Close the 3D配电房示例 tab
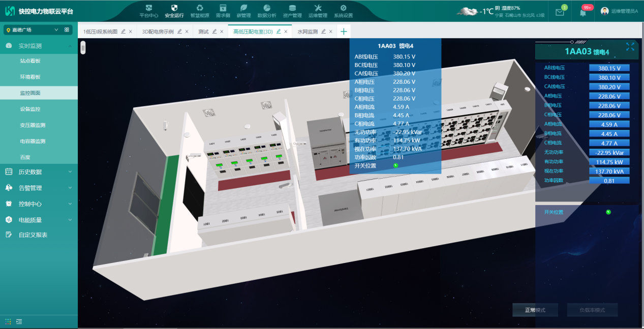 point(187,31)
